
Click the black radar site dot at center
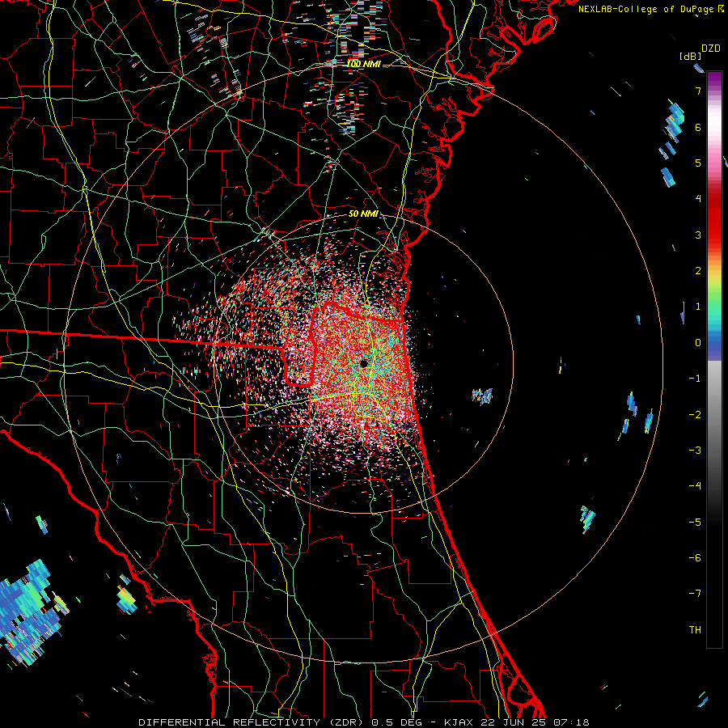coord(363,363)
